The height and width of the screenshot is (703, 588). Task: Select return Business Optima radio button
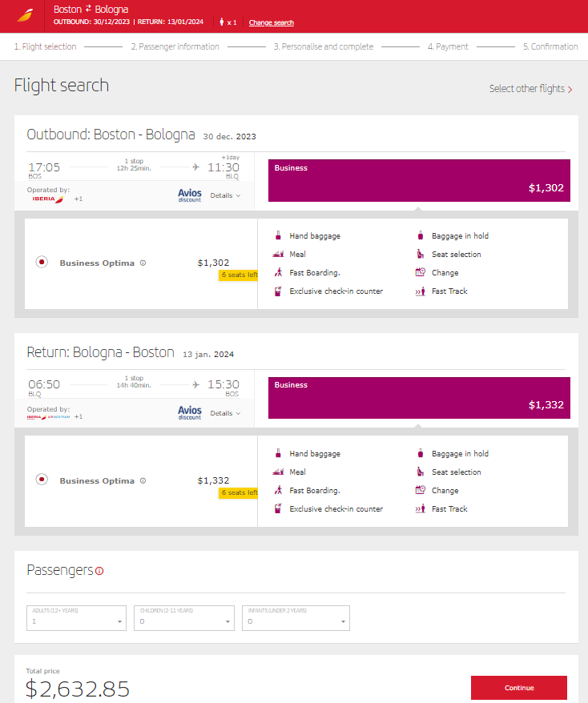42,480
